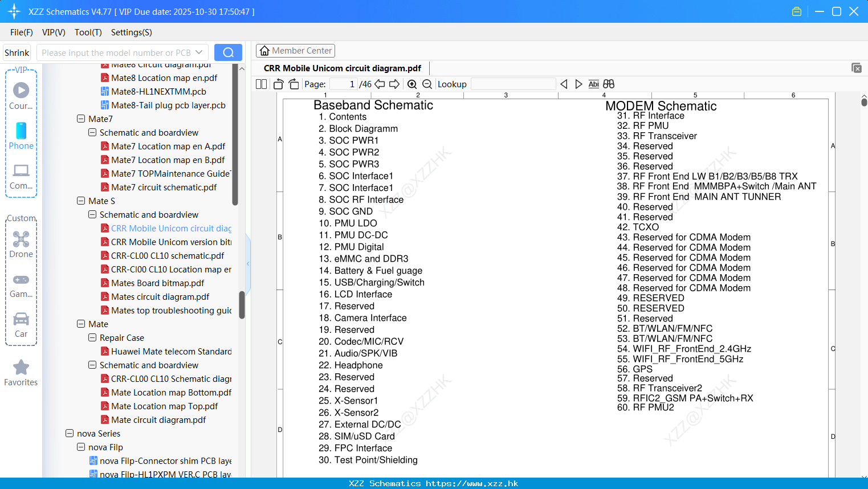Open Mate8-Tail plug pcb layer.pcb
The height and width of the screenshot is (489, 868).
pyautogui.click(x=168, y=105)
